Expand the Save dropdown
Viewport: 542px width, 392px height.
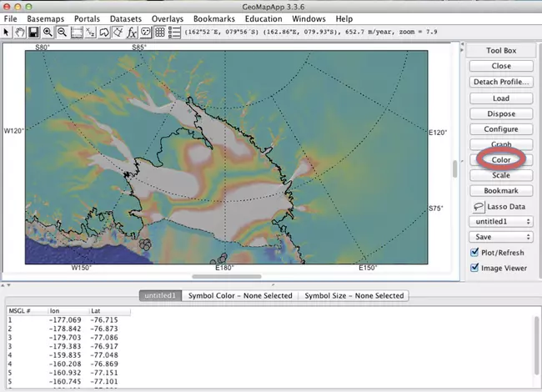501,238
